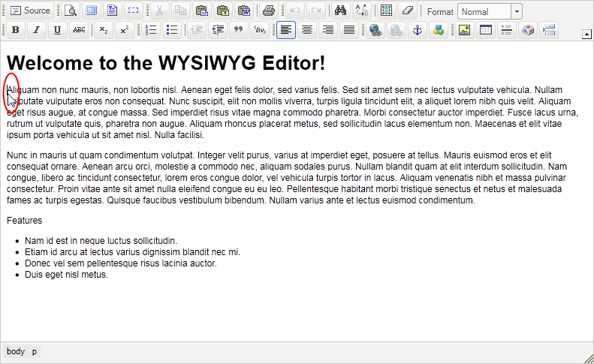Viewport: 594px width, 364px height.
Task: Apply Block Quote with quotation icon
Action: (x=239, y=30)
